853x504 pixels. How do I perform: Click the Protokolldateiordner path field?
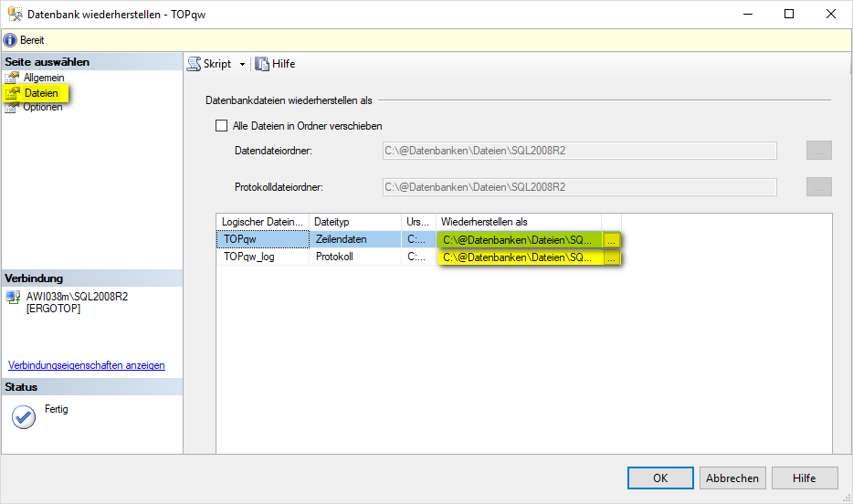(x=578, y=187)
